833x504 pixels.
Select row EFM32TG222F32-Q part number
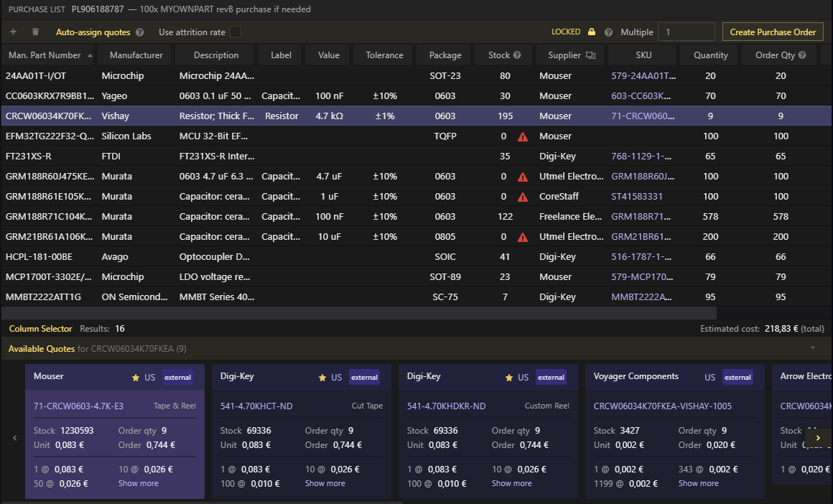50,136
